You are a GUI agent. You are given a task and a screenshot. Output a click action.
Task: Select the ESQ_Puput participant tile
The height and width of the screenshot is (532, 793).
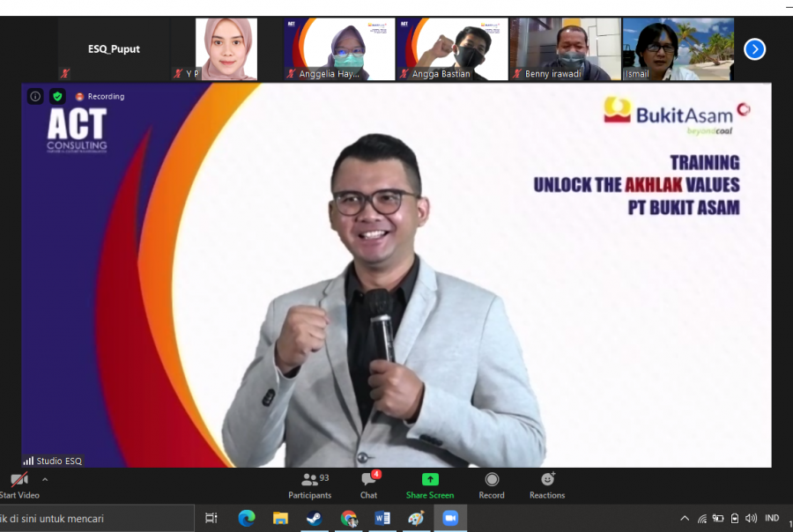coord(114,49)
